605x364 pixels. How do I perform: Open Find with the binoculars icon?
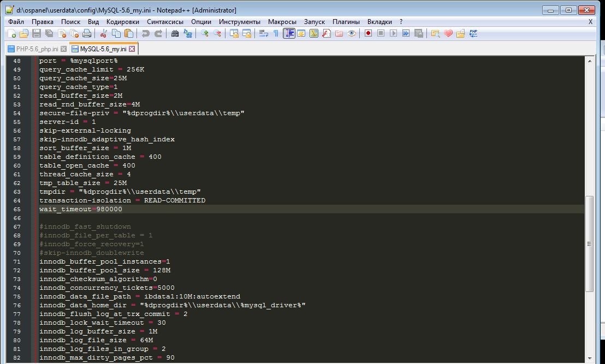(x=175, y=33)
